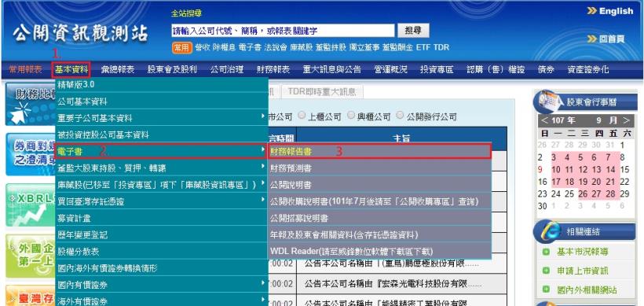This screenshot has width=644, height=306.
Task: Open the 股東會及股利 menu
Action: 172,70
